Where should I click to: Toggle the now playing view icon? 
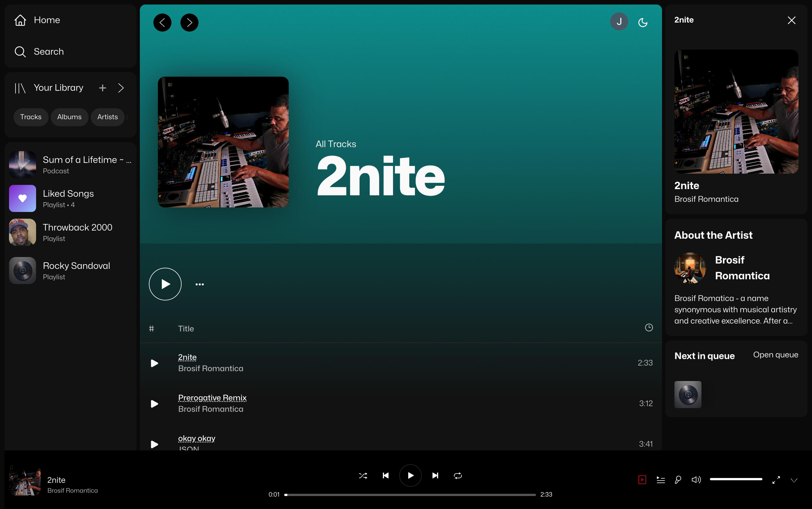(642, 480)
